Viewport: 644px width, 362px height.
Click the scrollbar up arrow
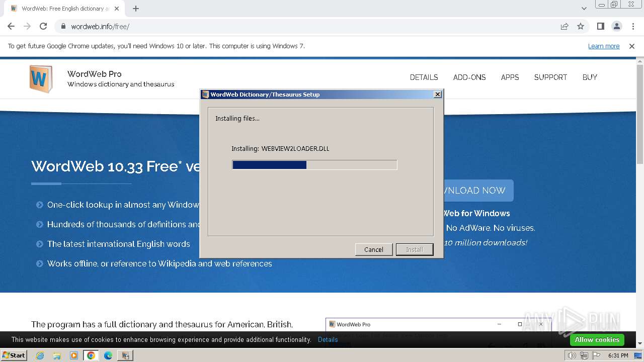tap(640, 61)
